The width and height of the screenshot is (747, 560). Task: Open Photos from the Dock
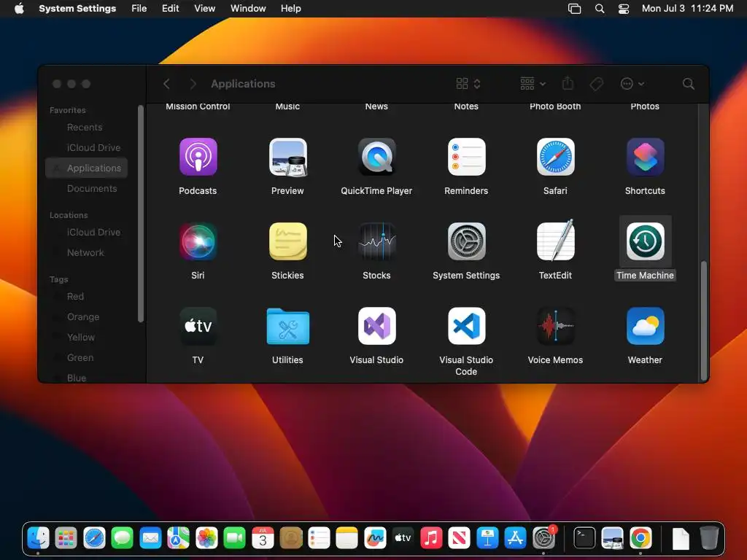pyautogui.click(x=206, y=538)
